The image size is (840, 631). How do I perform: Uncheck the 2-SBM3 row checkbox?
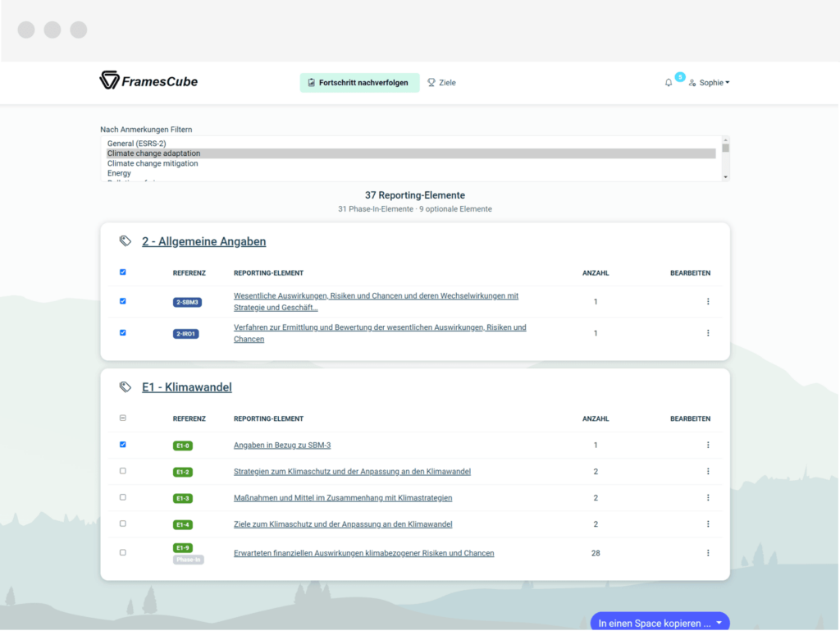(123, 301)
